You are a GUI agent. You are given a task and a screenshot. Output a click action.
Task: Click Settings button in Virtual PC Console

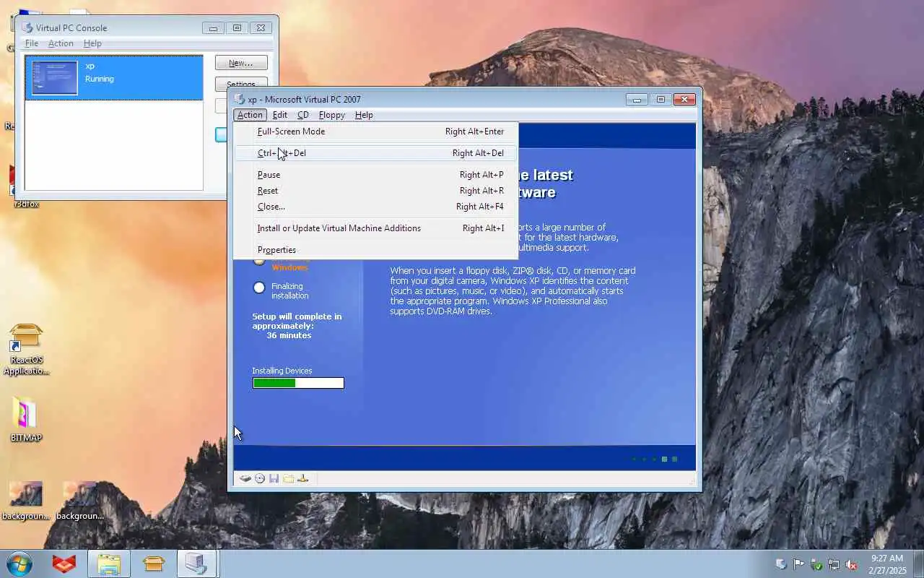coord(241,84)
